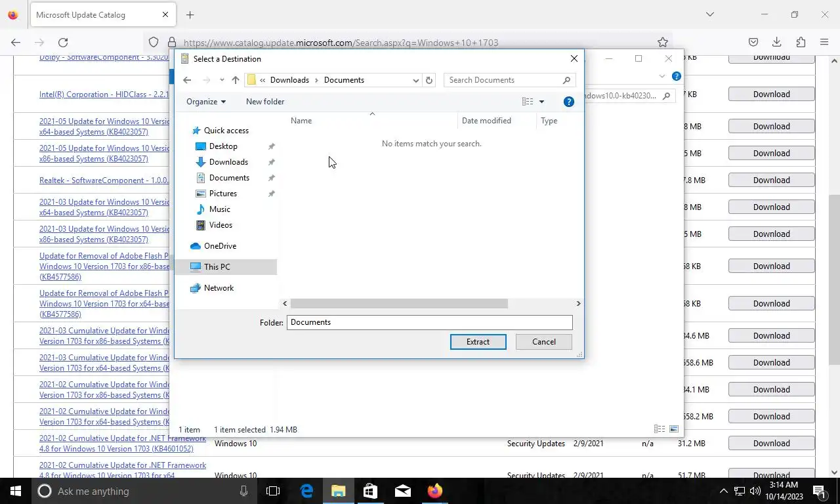
Task: Select Pictures in navigation pane
Action: pyautogui.click(x=223, y=194)
